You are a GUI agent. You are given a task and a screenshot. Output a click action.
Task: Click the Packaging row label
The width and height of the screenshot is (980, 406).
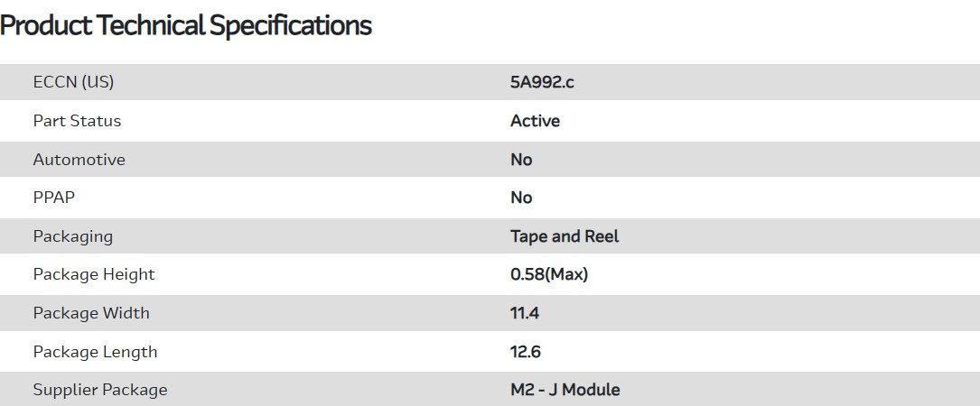[73, 236]
